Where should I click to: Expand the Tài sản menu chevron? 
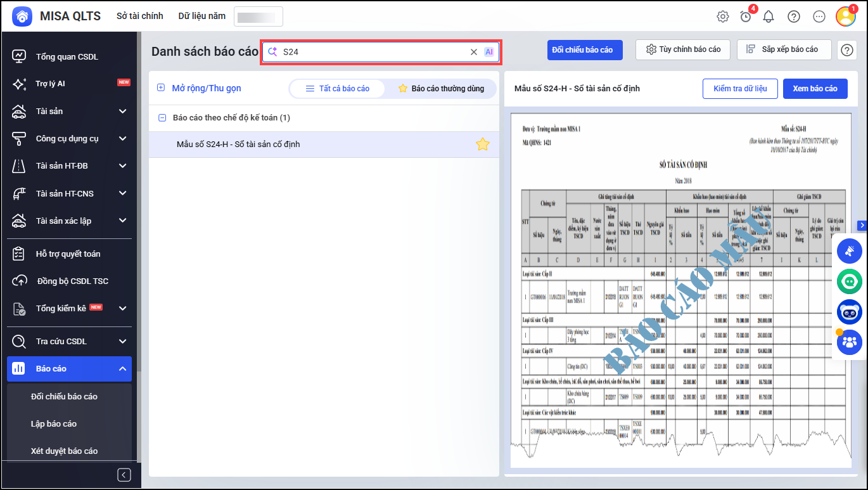[122, 112]
